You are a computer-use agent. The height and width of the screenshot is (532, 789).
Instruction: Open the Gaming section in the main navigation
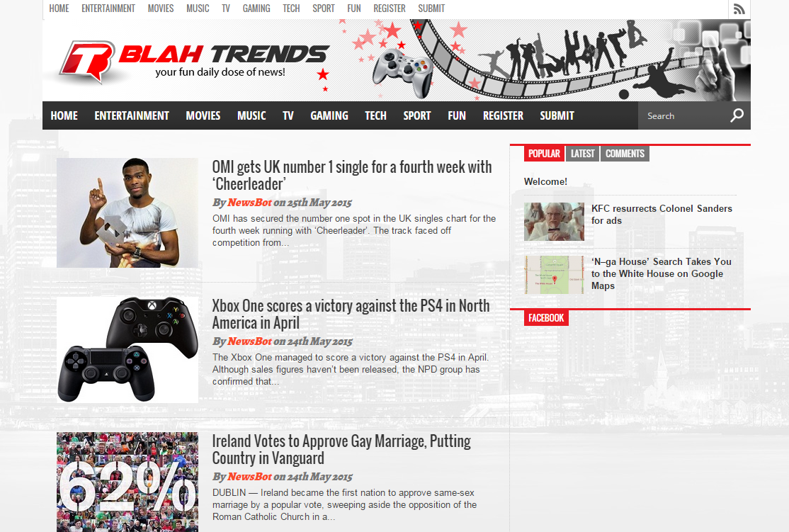[329, 115]
